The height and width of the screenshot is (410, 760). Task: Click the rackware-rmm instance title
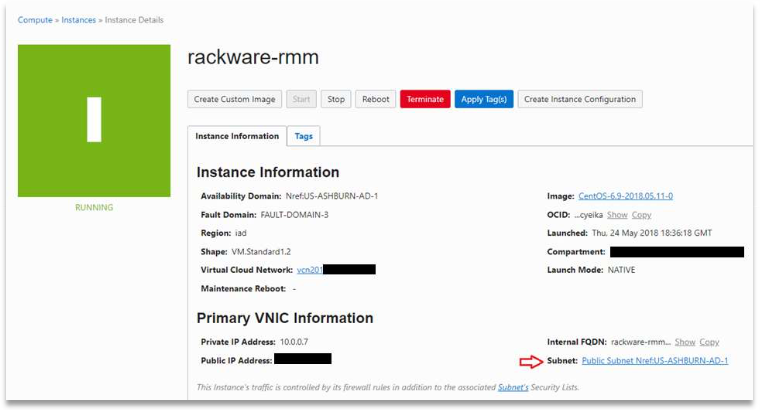(x=253, y=57)
